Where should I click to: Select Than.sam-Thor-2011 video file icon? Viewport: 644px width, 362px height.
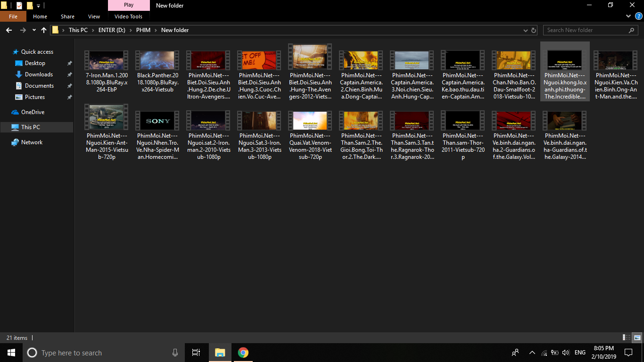pos(463,121)
